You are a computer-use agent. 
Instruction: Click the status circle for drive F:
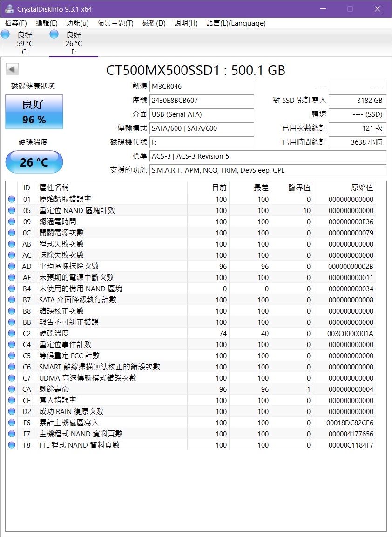[x=54, y=34]
